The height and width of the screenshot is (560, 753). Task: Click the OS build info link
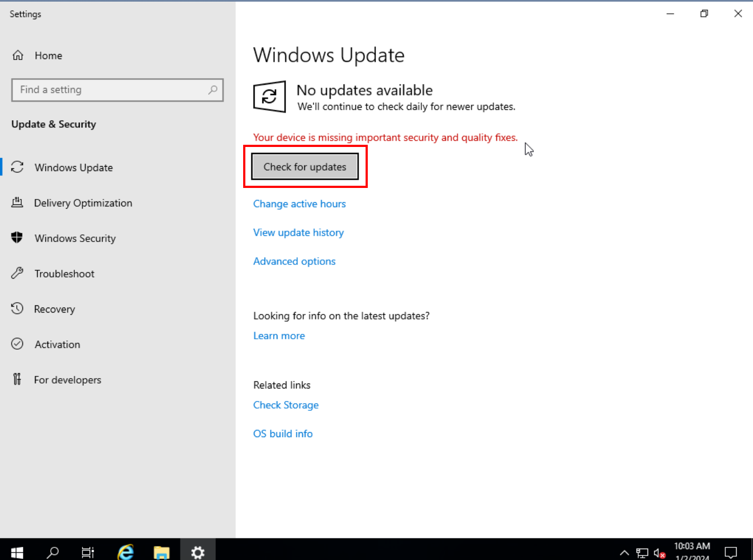pyautogui.click(x=283, y=434)
